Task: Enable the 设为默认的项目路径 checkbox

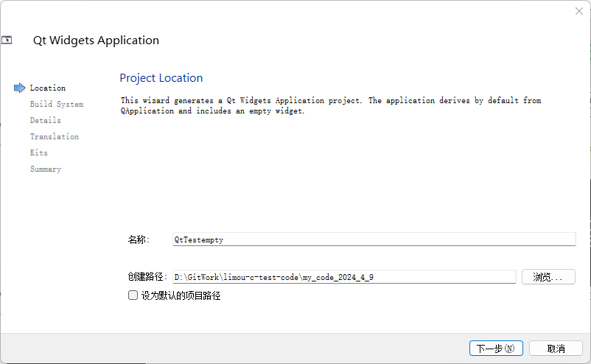Action: [x=133, y=295]
